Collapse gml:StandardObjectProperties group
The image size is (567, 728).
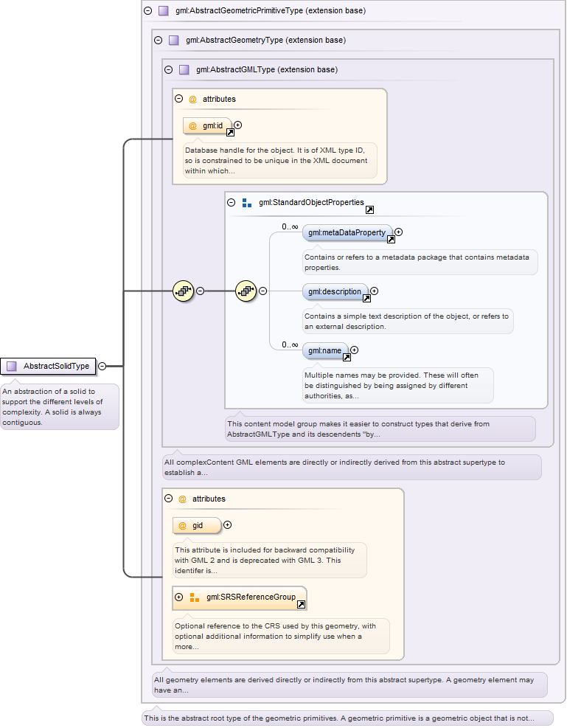tap(231, 202)
